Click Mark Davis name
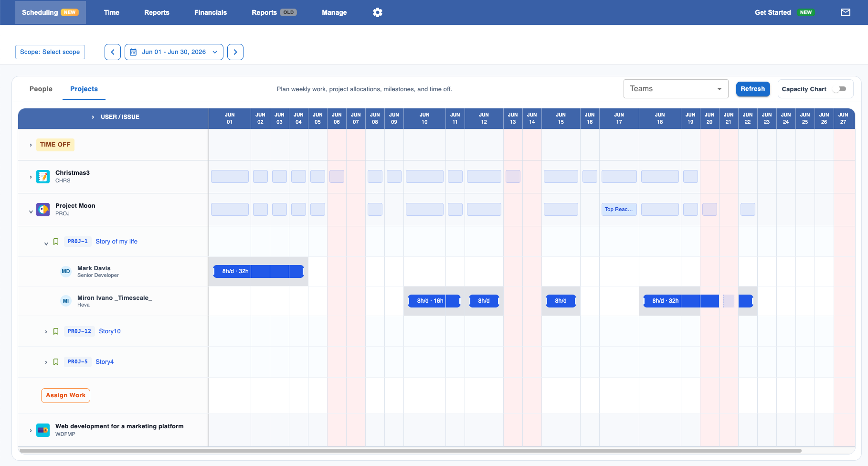Screen dimensions: 868x466 click(x=94, y=268)
